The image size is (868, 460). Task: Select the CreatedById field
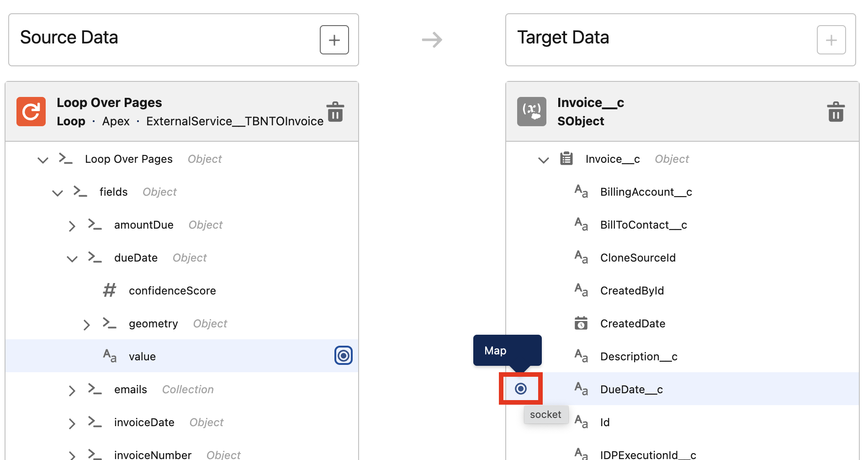coord(683,290)
